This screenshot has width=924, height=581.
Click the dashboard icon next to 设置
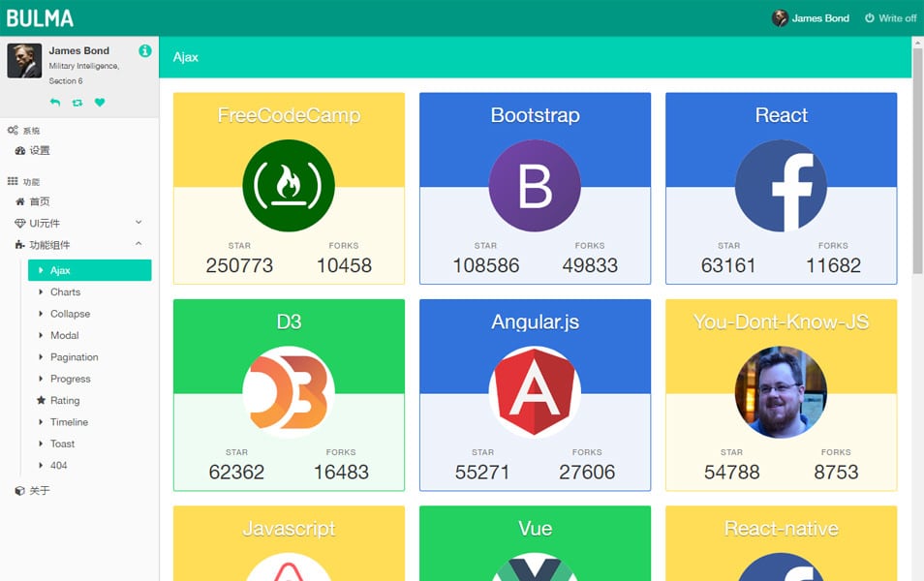(20, 151)
